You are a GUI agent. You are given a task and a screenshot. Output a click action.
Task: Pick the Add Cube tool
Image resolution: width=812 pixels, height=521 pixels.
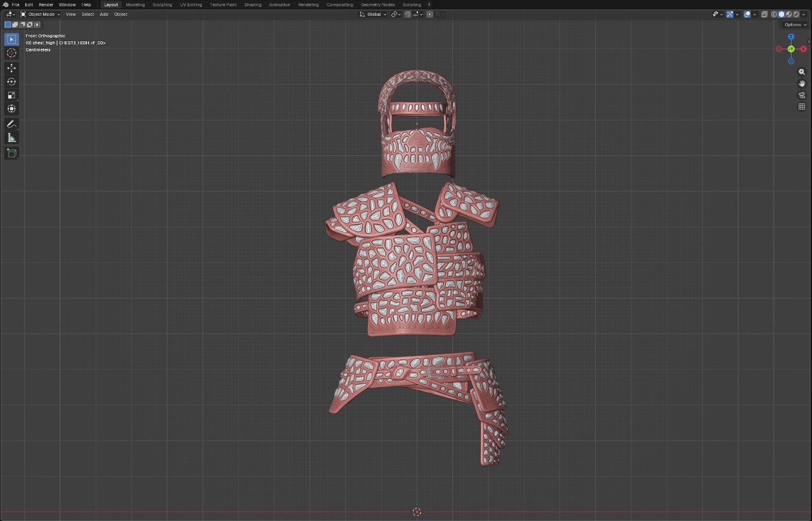[x=11, y=153]
